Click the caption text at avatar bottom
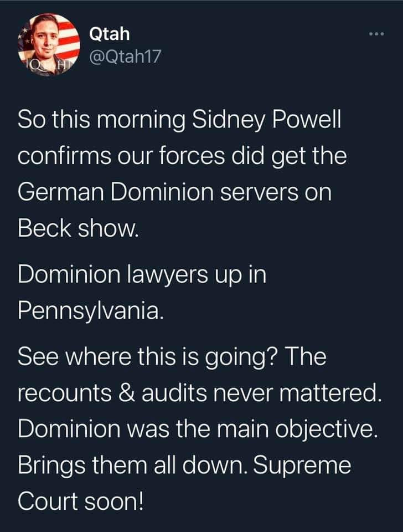403x532 pixels. click(x=45, y=64)
